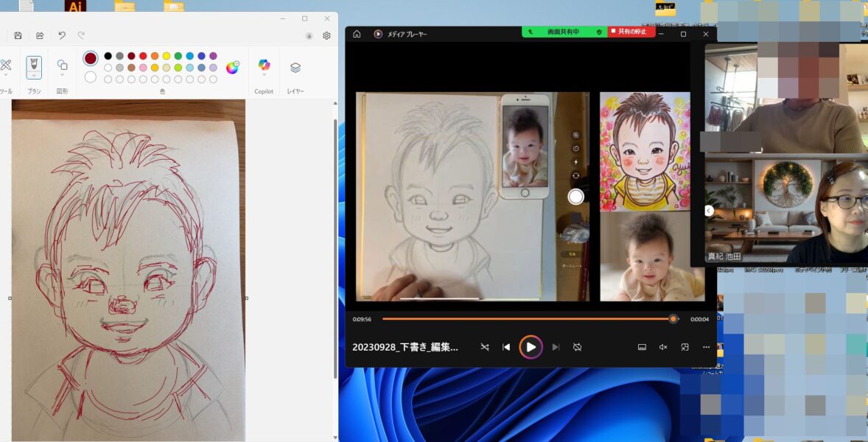Viewport: 868px width, 442px height.
Task: Enable subtitles in Media Player
Action: (643, 347)
